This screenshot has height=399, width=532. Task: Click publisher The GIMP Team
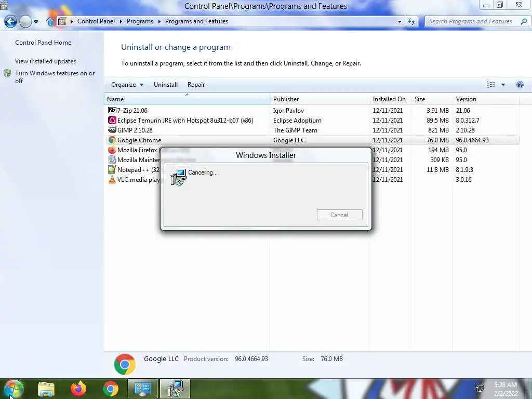295,130
